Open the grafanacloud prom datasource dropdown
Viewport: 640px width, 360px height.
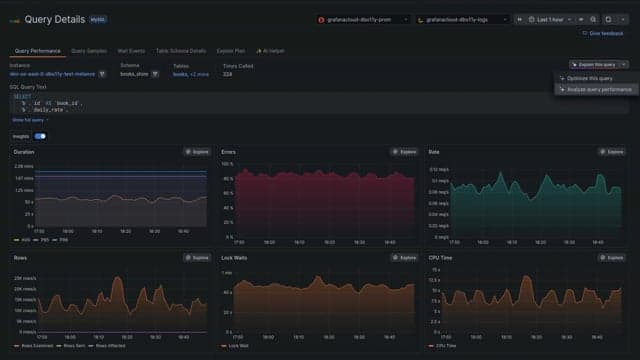363,20
